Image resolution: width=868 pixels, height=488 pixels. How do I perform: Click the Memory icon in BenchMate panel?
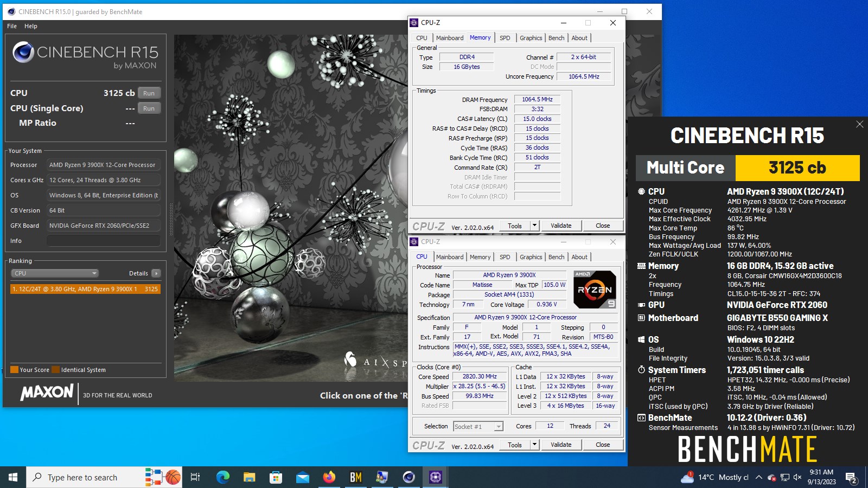(x=641, y=266)
